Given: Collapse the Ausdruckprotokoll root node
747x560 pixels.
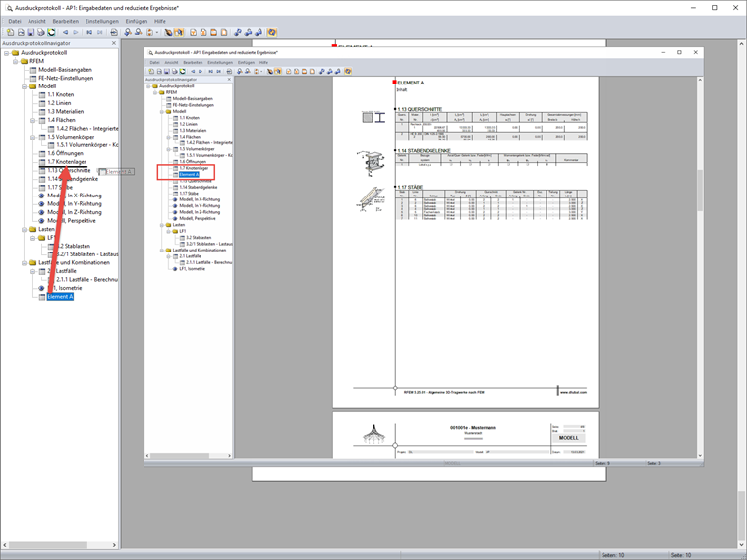Looking at the screenshot, I should tap(7, 53).
